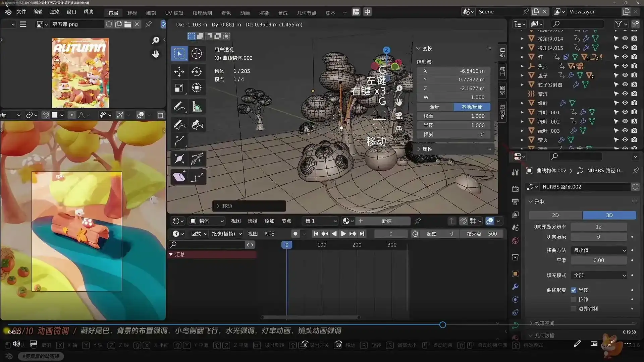The height and width of the screenshot is (362, 644).
Task: Open the World properties tab with globe icon
Action: tap(515, 240)
